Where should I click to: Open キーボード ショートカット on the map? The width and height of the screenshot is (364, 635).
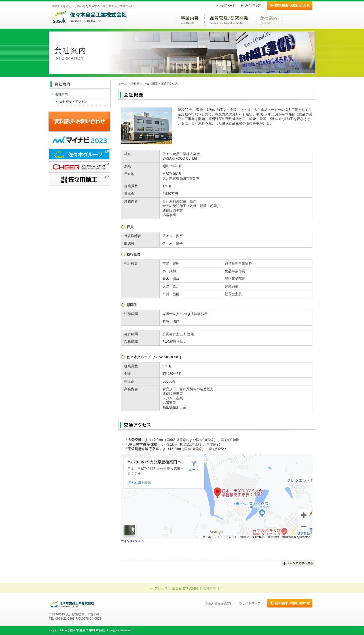tap(219, 537)
